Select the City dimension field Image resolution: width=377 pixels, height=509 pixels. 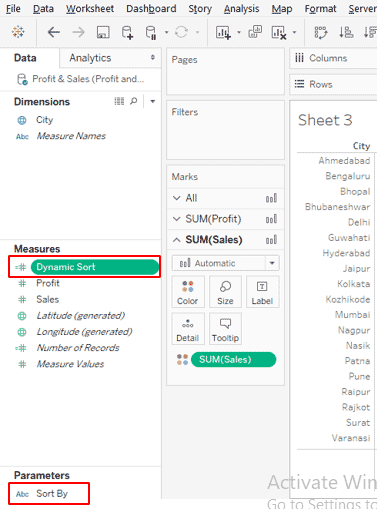click(x=44, y=120)
